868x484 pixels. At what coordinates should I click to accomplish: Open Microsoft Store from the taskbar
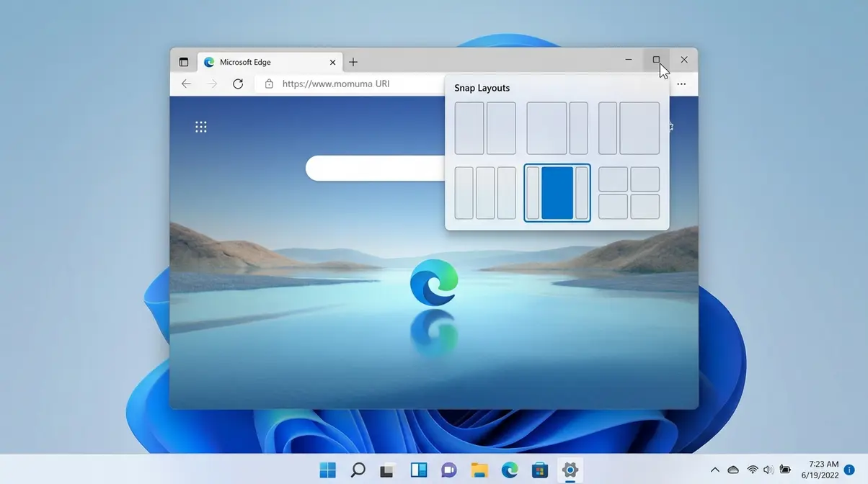(540, 470)
